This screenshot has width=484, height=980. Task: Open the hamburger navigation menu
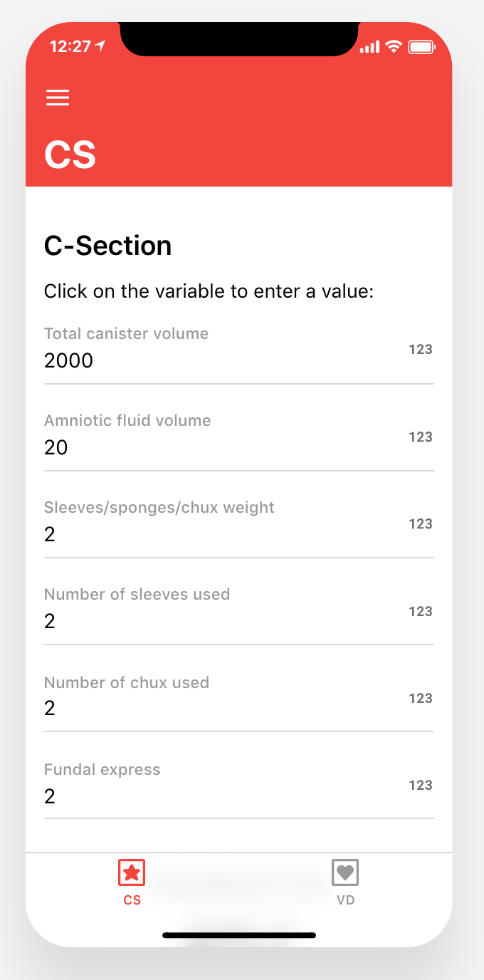coord(58,98)
